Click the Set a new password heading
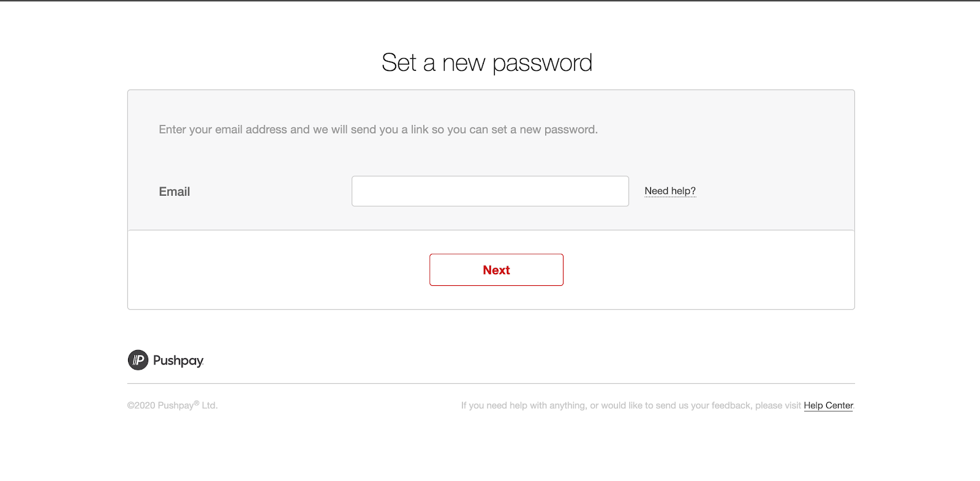This screenshot has height=481, width=980. (488, 61)
